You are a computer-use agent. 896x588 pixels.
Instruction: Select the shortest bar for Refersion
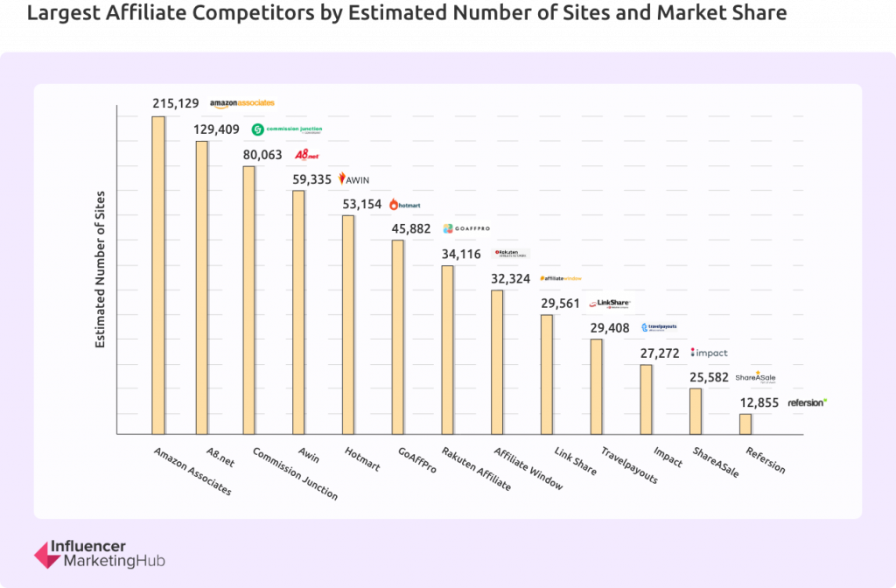745,424
